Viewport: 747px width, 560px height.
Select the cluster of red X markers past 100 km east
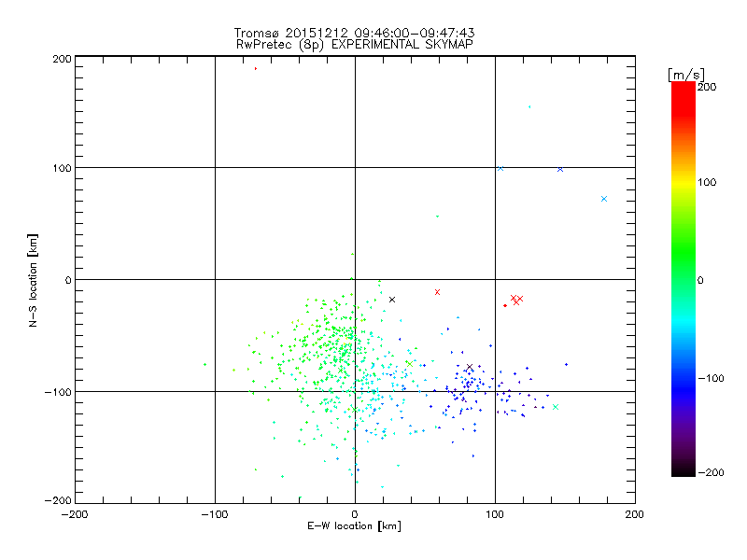pos(516,300)
